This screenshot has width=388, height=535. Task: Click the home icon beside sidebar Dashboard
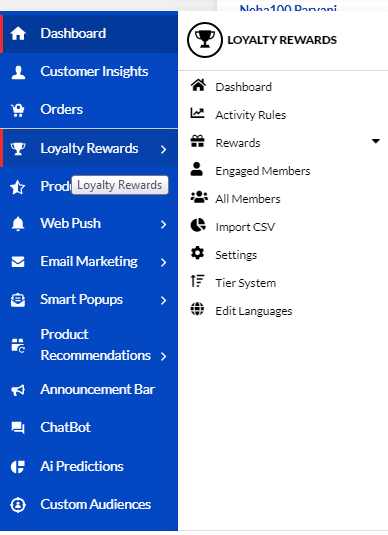click(18, 33)
